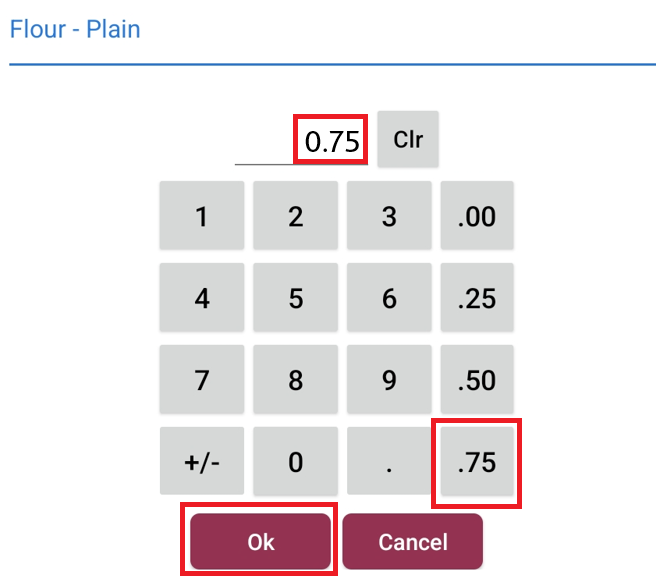This screenshot has height=578, width=656.
Task: Tap the digit 2 button
Action: 295,216
